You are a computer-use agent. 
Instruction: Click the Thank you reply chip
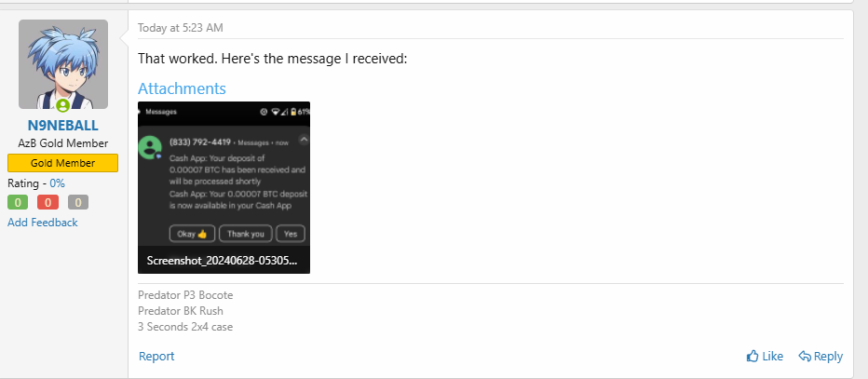click(x=246, y=234)
